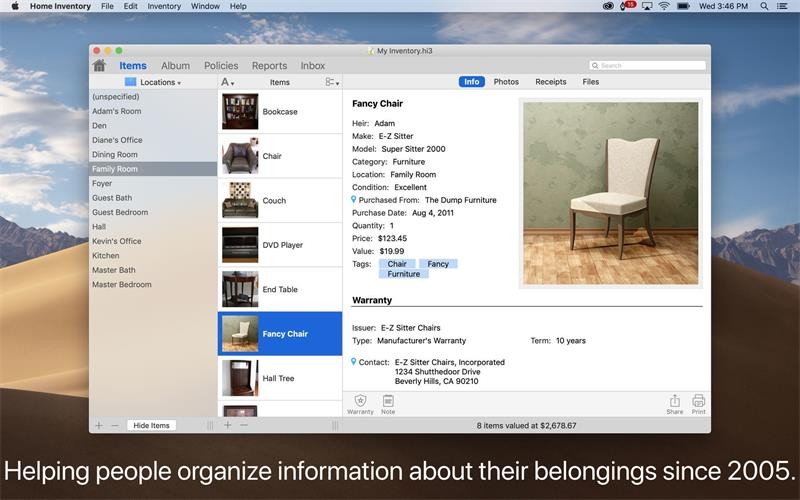Show the Receipts detail tab
Screen dimensions: 800x500
(x=551, y=82)
